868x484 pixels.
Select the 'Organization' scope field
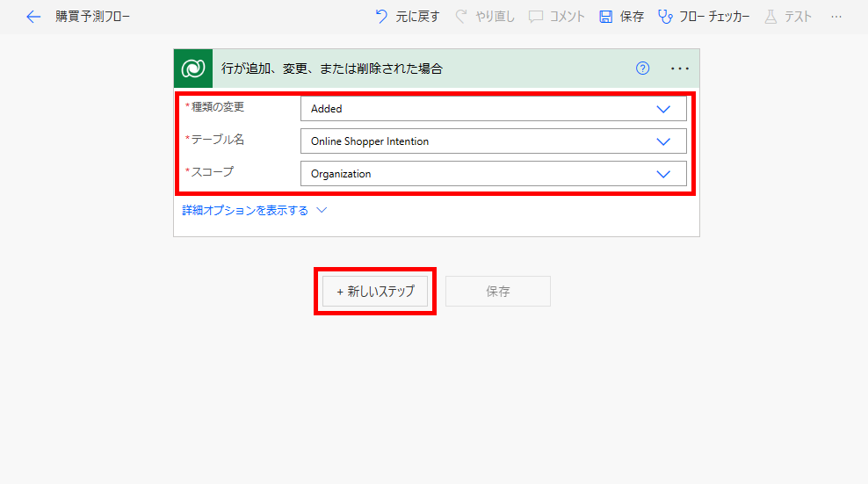493,173
